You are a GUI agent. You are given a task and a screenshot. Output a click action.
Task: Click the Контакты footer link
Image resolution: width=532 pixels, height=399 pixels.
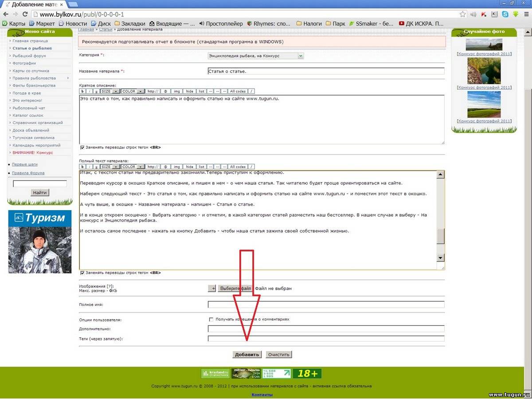click(262, 395)
